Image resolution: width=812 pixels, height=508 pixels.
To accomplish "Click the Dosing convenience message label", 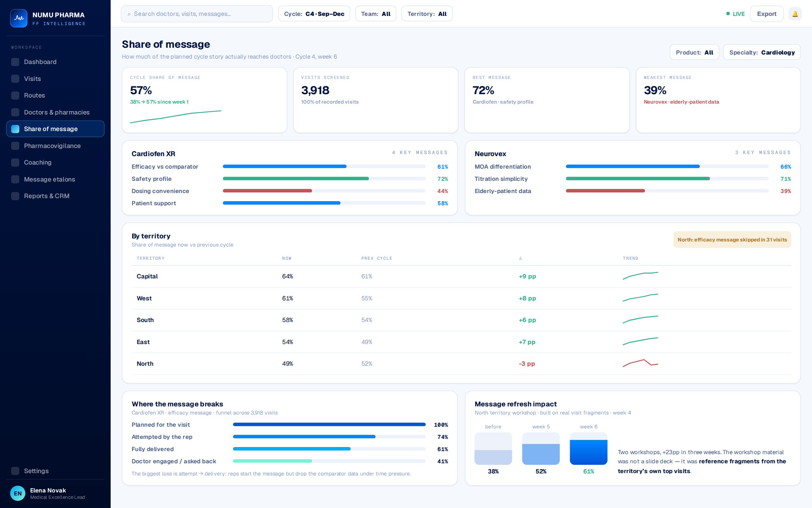I will point(160,191).
